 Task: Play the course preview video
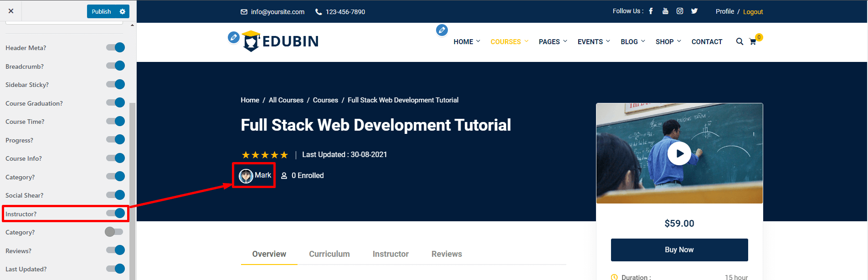pyautogui.click(x=679, y=153)
